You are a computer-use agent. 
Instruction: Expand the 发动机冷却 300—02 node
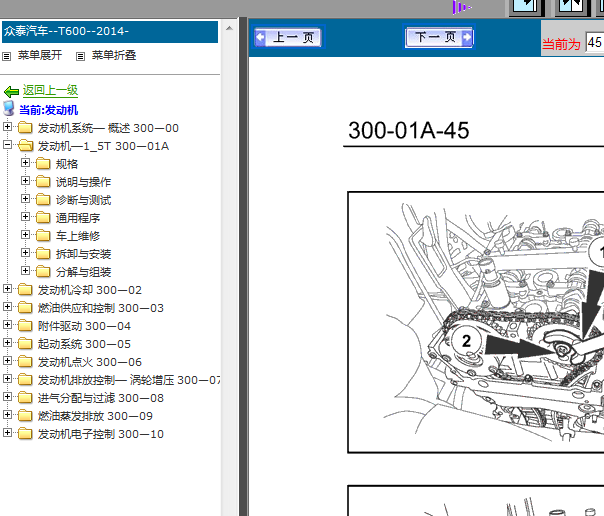pos(7,288)
